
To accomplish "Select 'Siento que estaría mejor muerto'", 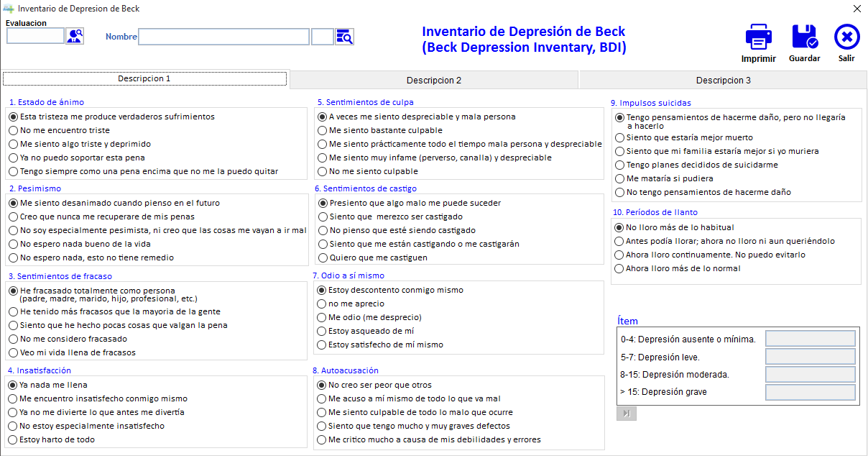I will (684, 137).
